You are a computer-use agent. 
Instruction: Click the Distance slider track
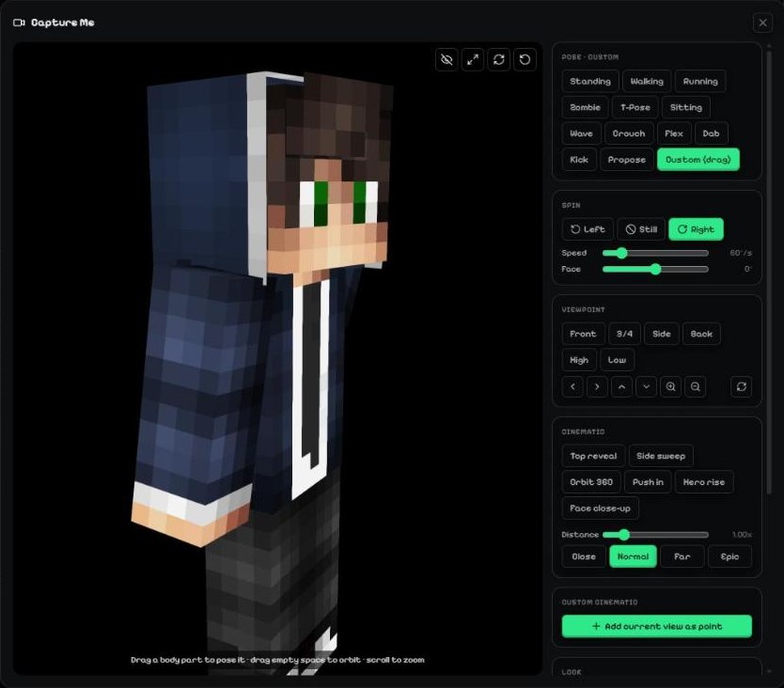pyautogui.click(x=655, y=535)
